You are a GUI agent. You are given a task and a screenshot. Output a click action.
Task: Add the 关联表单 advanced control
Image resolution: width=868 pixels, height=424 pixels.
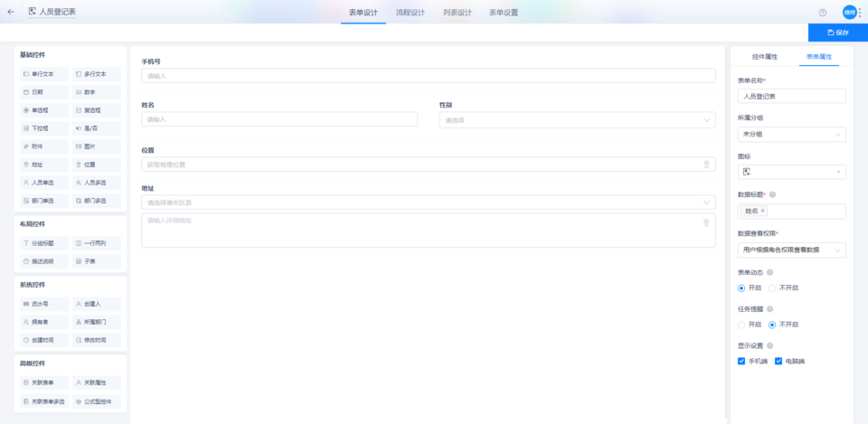[43, 383]
